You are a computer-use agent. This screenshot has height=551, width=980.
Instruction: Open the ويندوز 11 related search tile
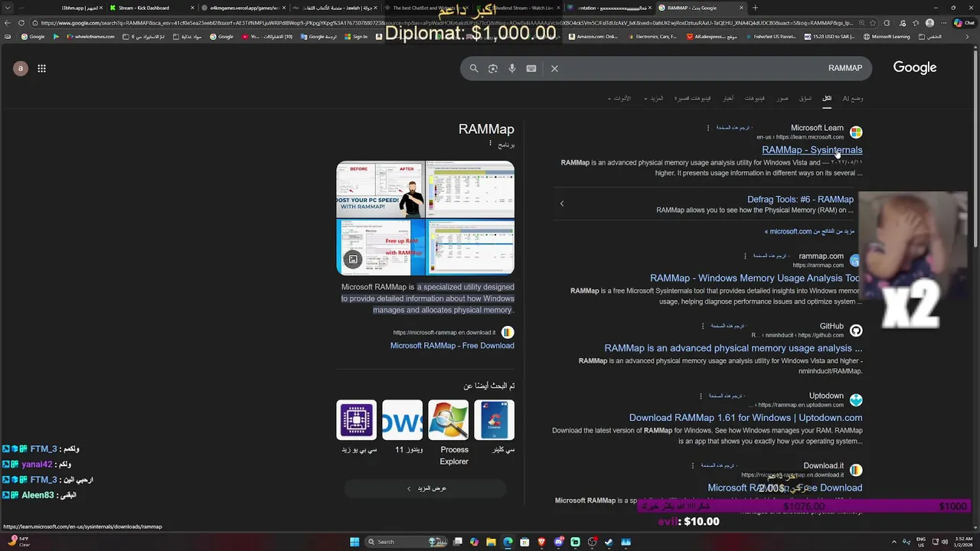[402, 428]
